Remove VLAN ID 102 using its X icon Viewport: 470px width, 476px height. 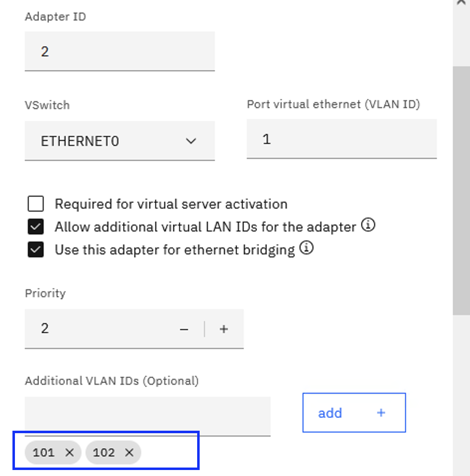point(128,453)
